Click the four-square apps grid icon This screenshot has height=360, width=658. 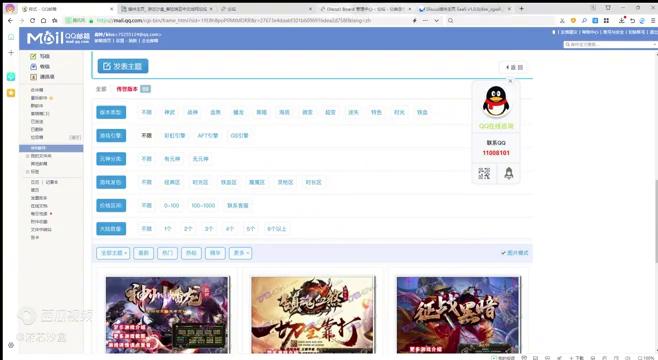[606, 20]
